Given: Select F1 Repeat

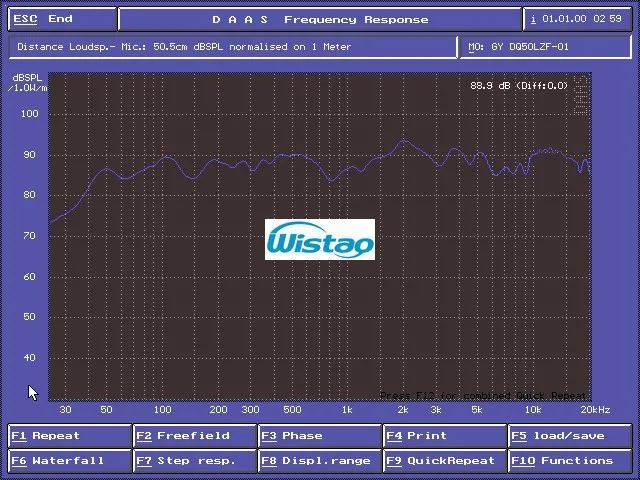Looking at the screenshot, I should point(69,436).
